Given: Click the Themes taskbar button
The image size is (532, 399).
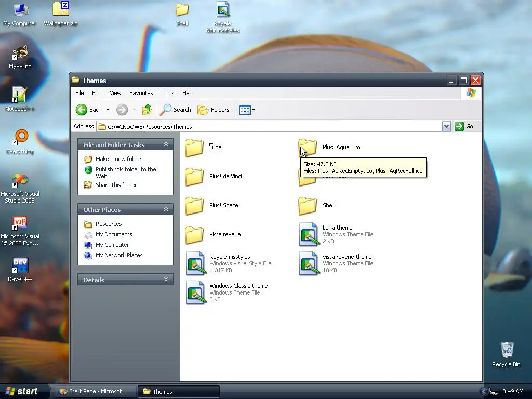Looking at the screenshot, I should [179, 391].
